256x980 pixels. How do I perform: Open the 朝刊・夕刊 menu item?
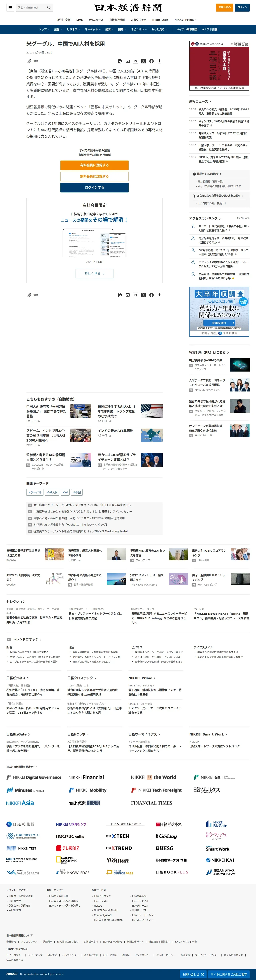(64, 20)
